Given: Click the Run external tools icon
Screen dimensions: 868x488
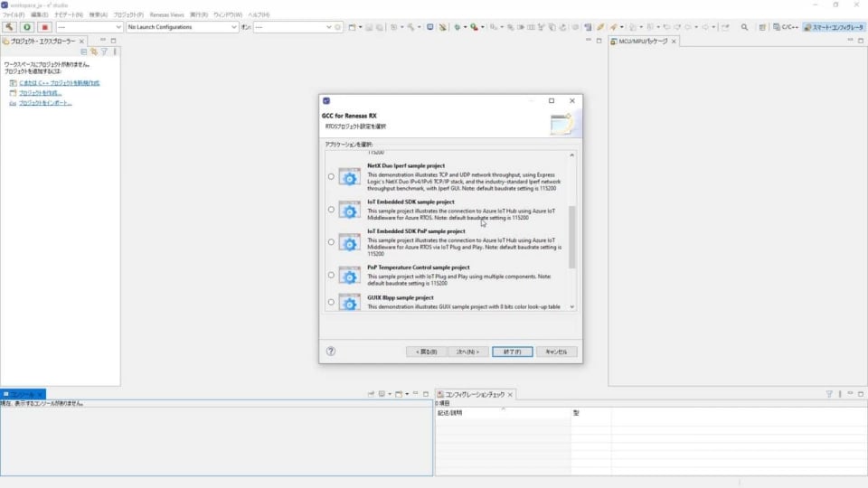Looking at the screenshot, I should tap(475, 27).
